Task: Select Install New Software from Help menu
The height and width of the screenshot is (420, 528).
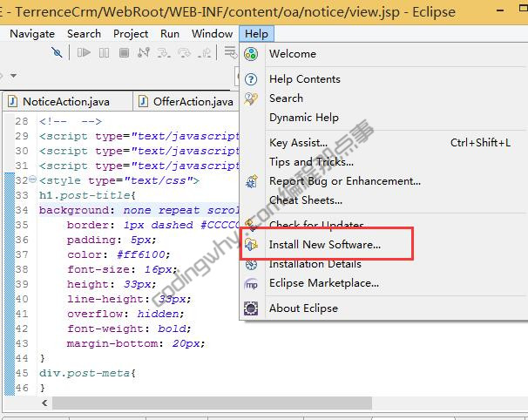Action: click(x=324, y=245)
